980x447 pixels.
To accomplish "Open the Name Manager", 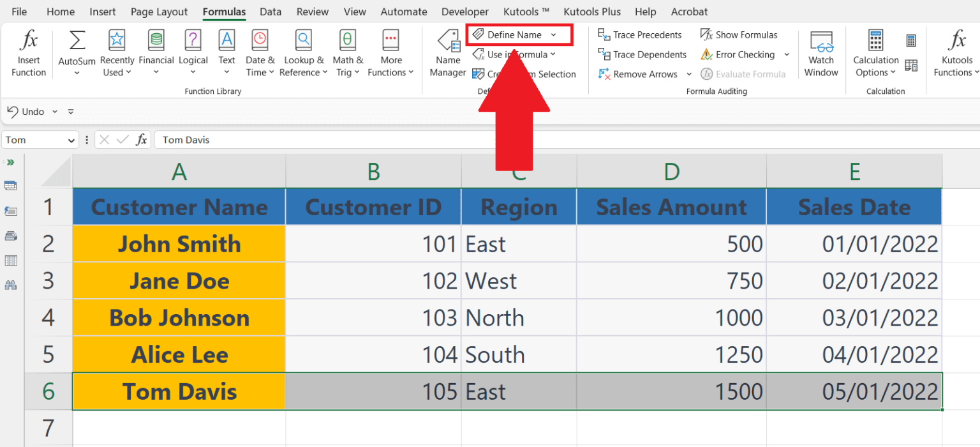I will (x=447, y=52).
